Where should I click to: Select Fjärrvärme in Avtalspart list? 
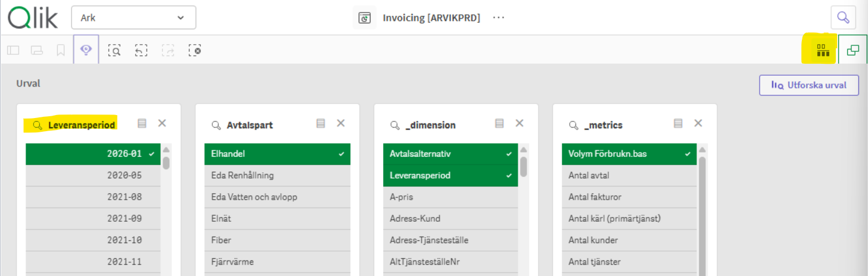pyautogui.click(x=277, y=262)
